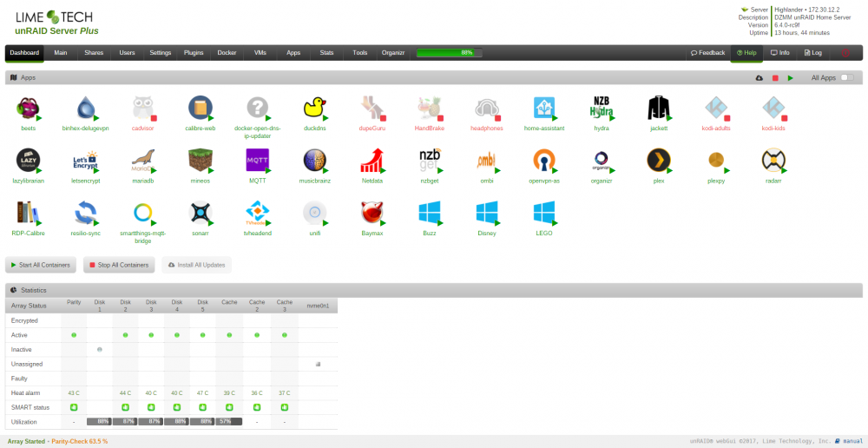Click the Buzz Windows VM icon
Screen dimensions: 868x448
tap(430, 213)
